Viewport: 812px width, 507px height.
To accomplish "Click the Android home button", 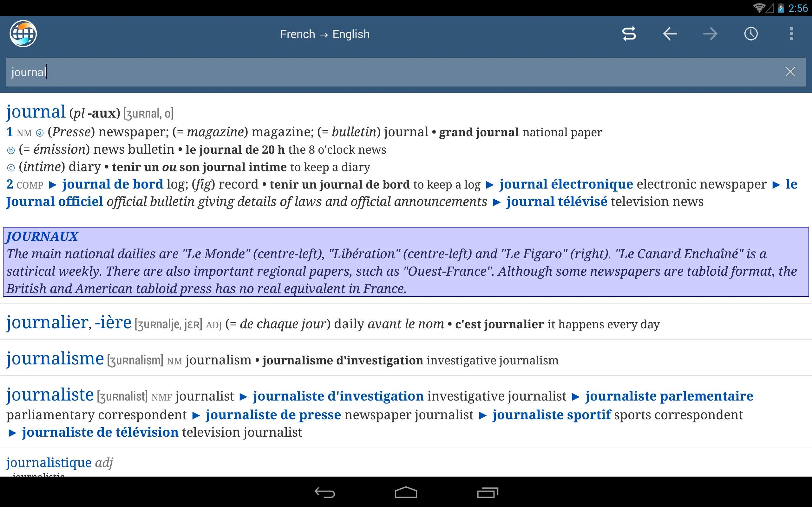I will [x=406, y=491].
